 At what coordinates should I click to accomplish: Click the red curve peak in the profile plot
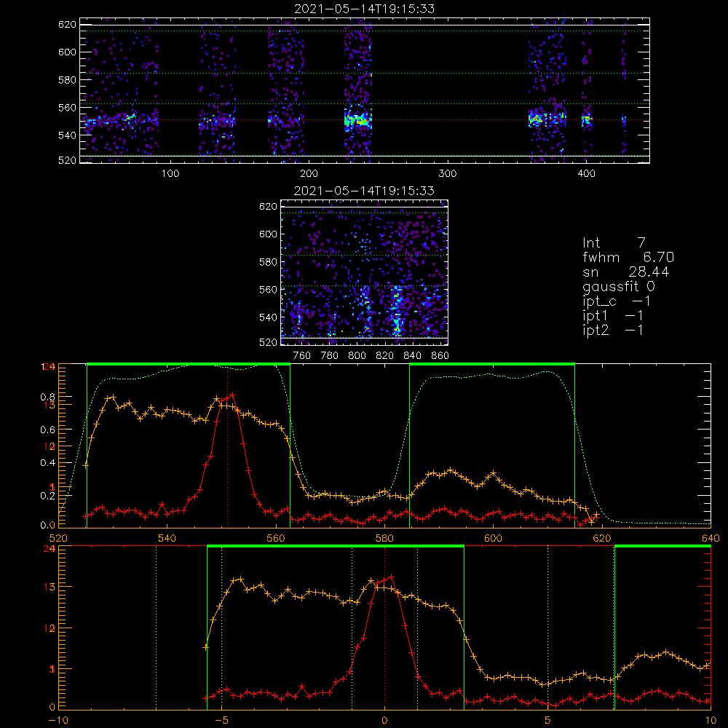pos(233,395)
